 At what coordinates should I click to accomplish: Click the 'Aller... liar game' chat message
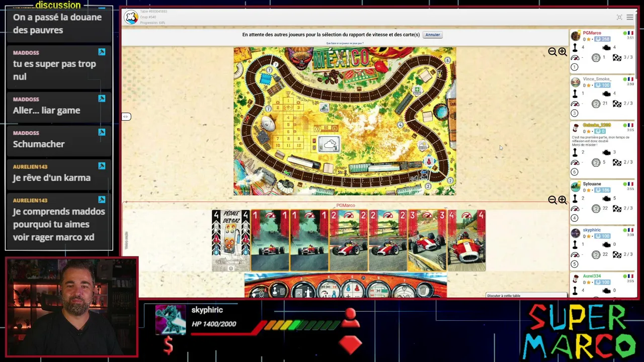pyautogui.click(x=46, y=110)
